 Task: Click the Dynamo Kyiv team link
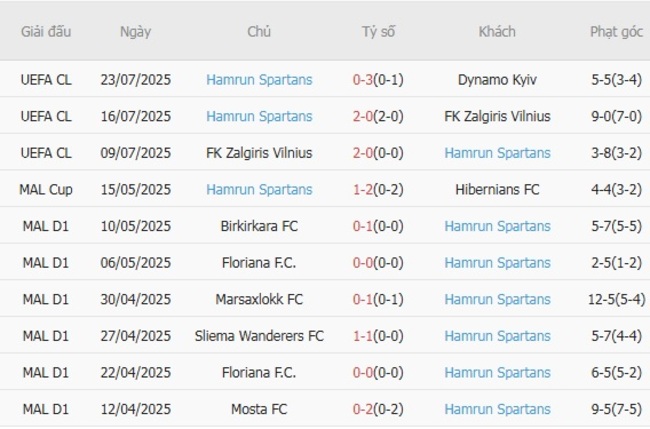(497, 79)
